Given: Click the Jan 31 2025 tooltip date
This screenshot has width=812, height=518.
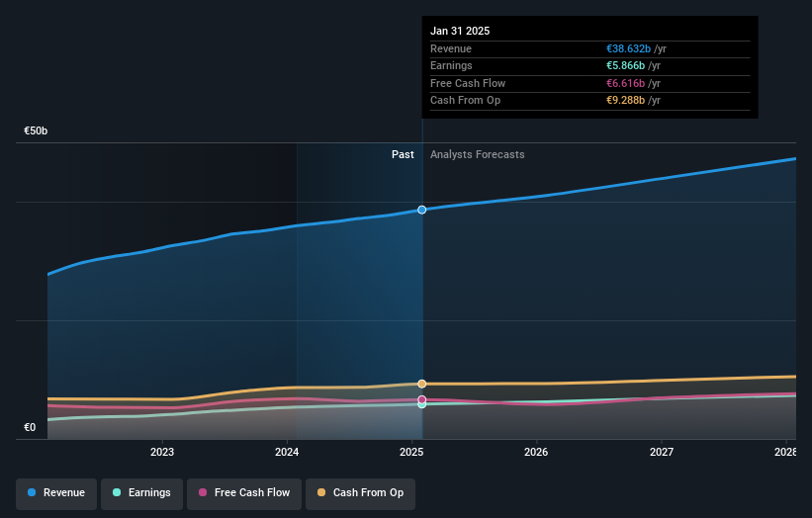Looking at the screenshot, I should 460,31.
